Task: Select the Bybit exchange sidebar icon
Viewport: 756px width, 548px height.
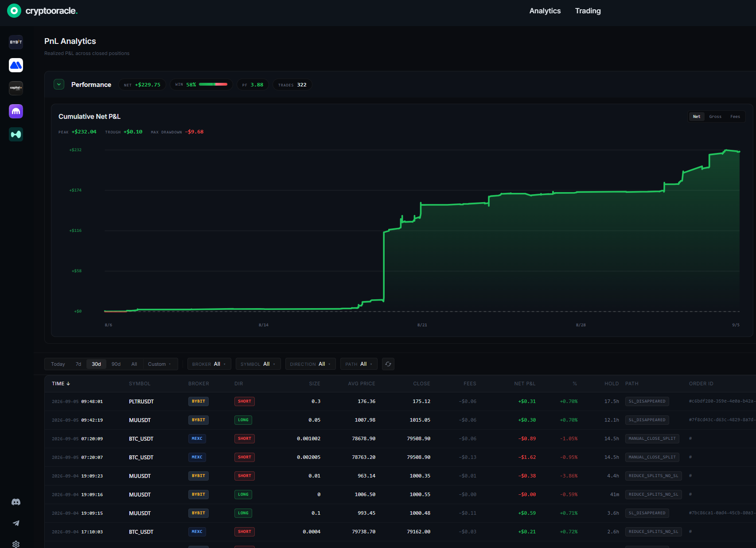Action: (x=16, y=42)
